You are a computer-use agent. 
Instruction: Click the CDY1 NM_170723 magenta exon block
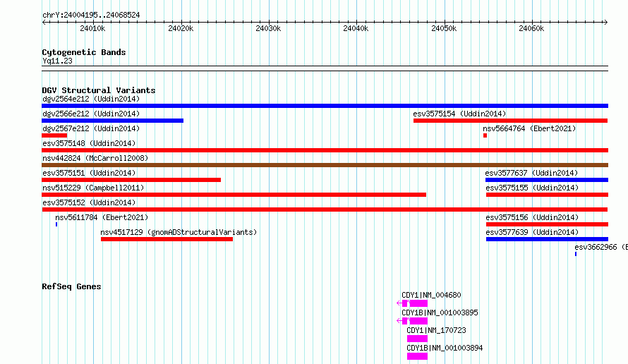click(417, 339)
